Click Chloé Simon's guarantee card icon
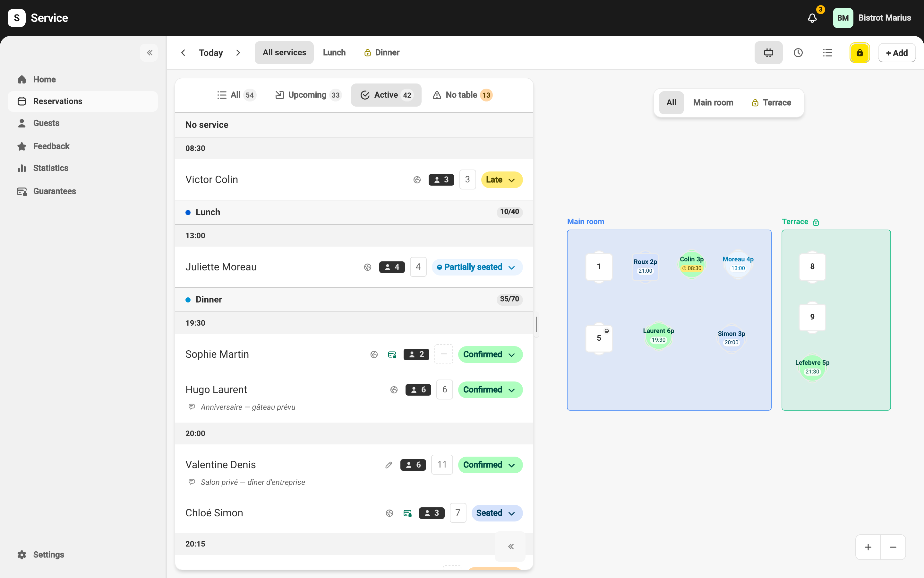This screenshot has width=924, height=578. coord(407,513)
